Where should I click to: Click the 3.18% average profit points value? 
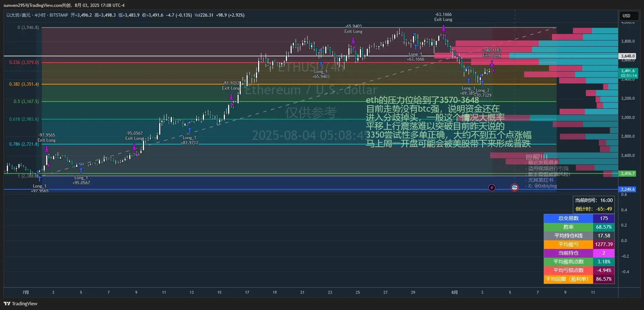coord(604,262)
